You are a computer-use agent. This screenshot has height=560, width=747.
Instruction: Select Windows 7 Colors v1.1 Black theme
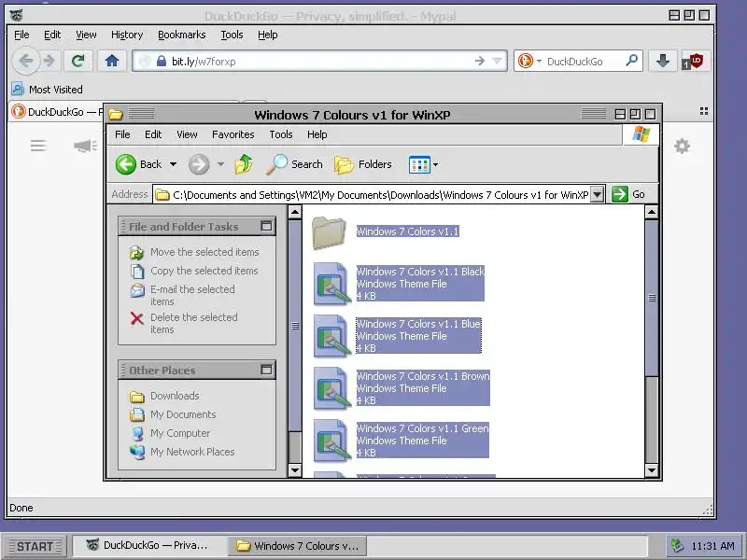[x=399, y=284]
